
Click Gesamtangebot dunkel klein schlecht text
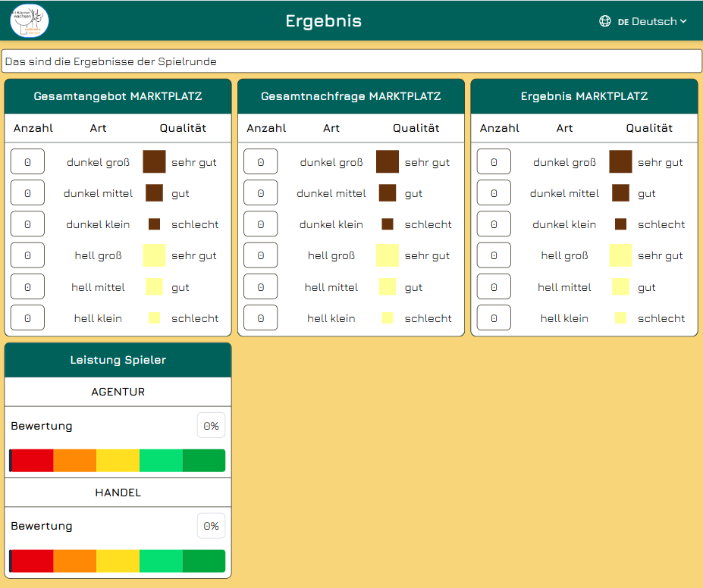(195, 224)
